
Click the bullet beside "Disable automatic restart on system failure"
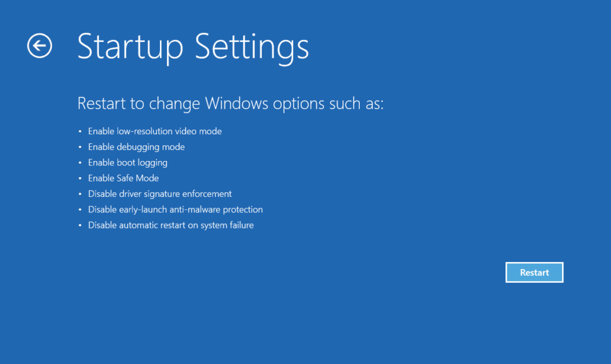coord(80,225)
